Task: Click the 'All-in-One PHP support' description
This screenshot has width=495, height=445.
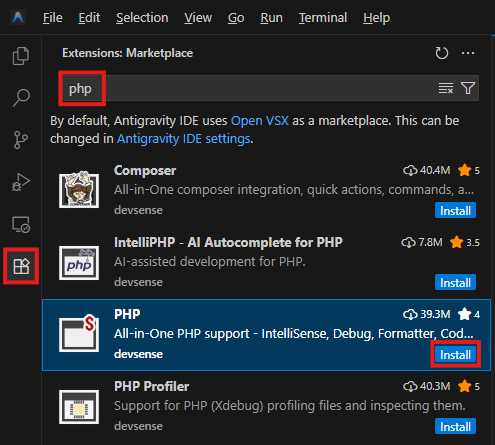Action: point(294,334)
